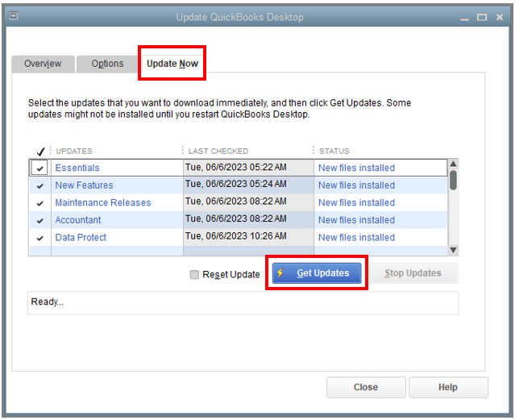Screen dimensions: 515x420
Task: Uncheck the New Features update checkmark
Action: (x=39, y=186)
